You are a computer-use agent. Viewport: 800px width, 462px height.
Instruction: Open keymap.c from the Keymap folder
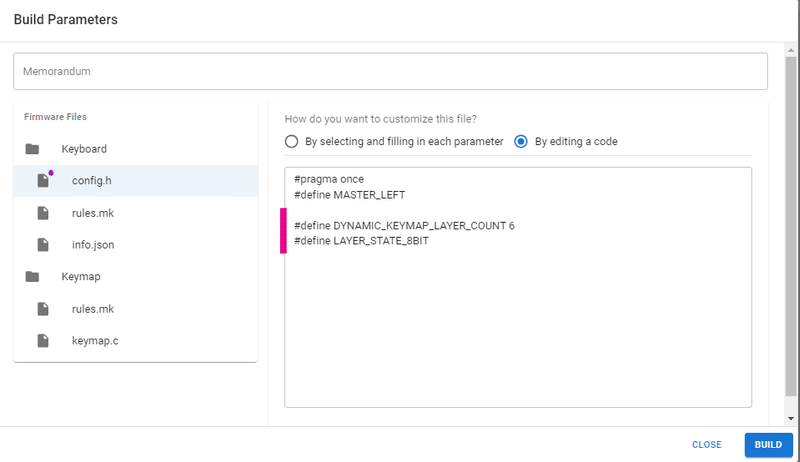[x=95, y=341]
